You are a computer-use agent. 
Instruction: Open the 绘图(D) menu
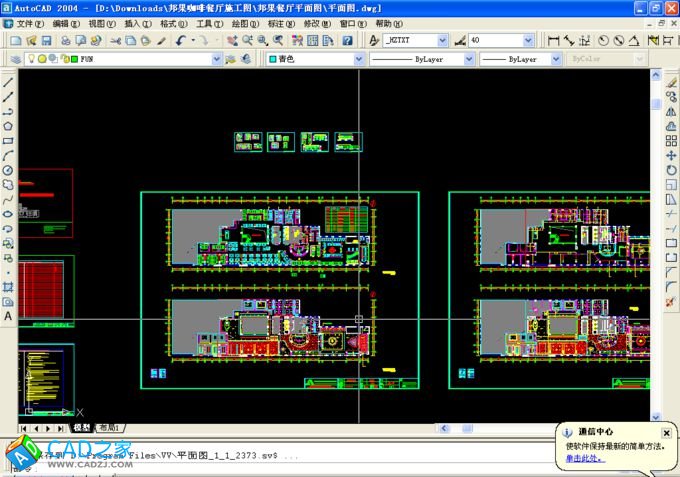click(x=241, y=22)
